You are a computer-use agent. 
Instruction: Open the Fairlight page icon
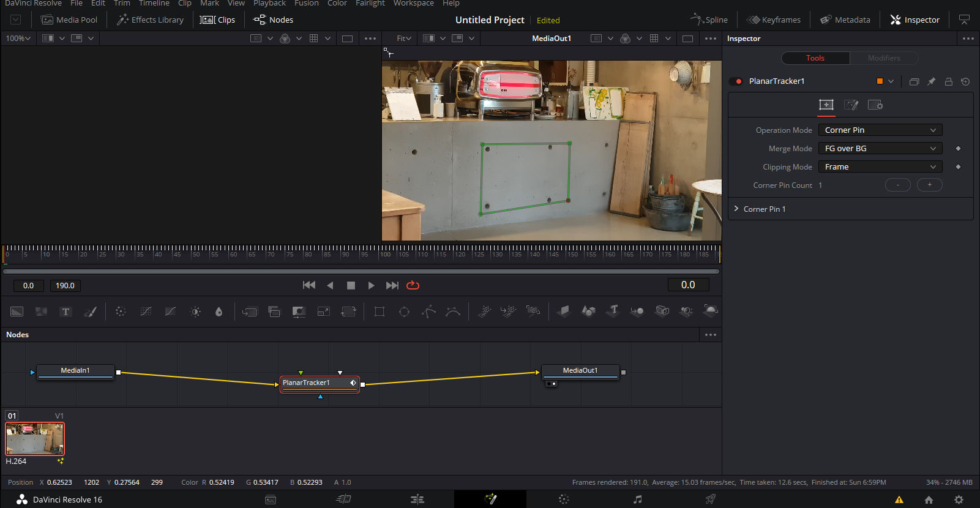637,499
